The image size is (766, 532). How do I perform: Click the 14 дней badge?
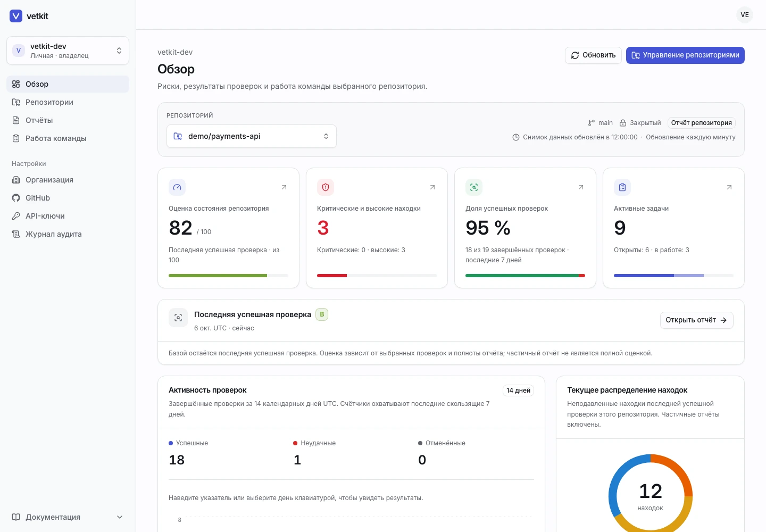click(x=518, y=390)
